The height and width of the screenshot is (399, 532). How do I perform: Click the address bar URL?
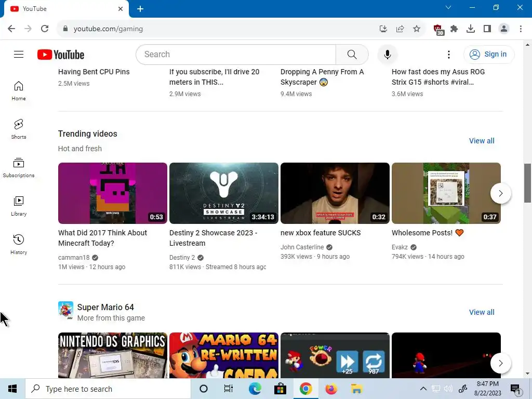tap(108, 29)
